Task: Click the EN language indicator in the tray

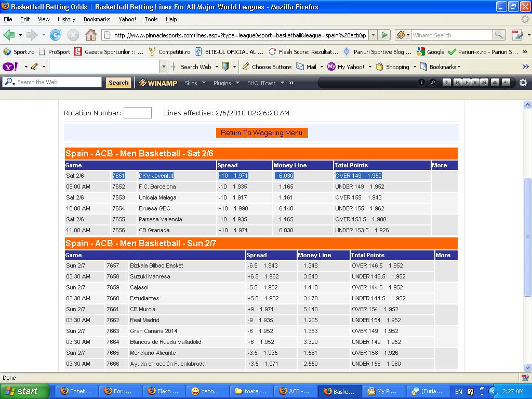Action: 458,392
